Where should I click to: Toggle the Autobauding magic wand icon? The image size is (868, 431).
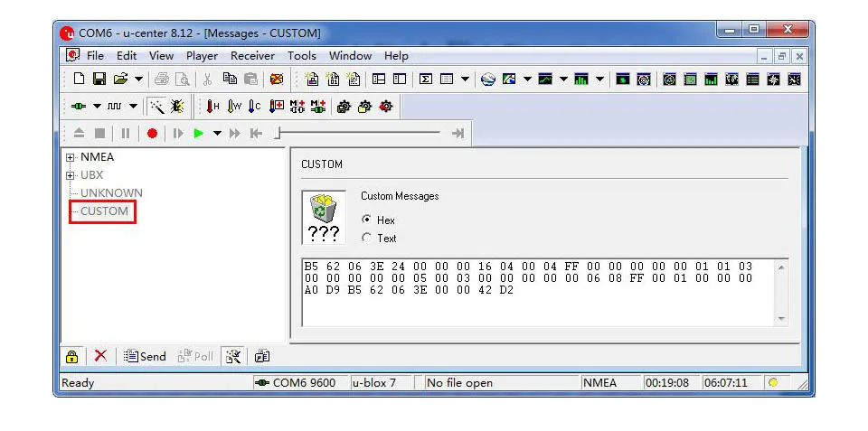coord(157,106)
